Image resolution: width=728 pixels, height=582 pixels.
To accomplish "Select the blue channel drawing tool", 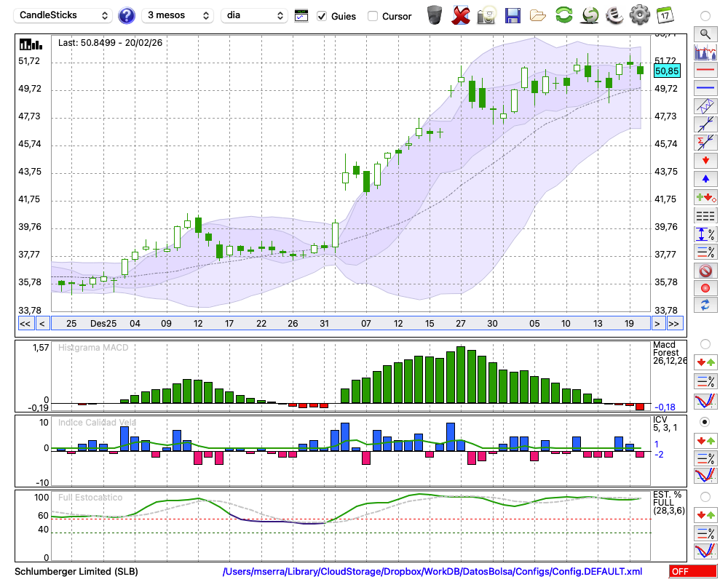I will click(x=705, y=105).
